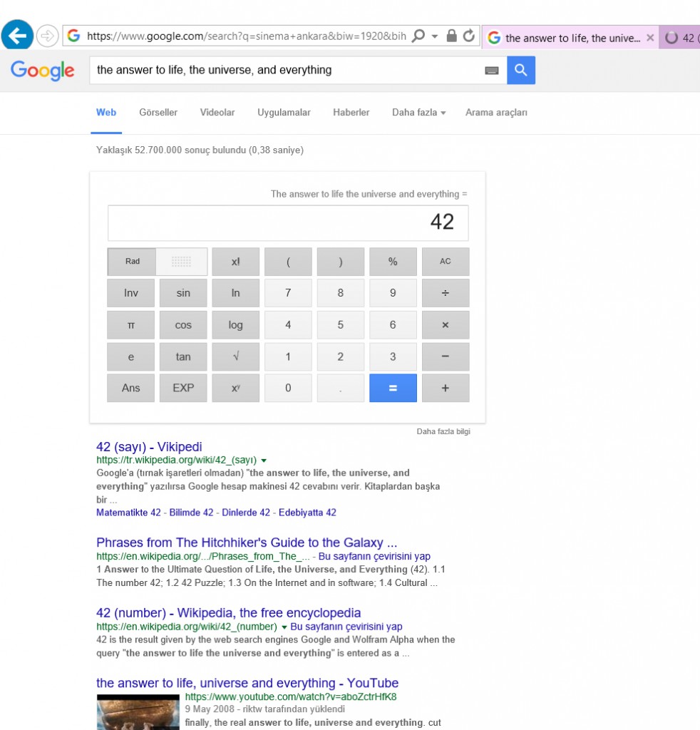This screenshot has height=730, width=700.
Task: Click Arama araçları search tools
Action: pos(496,112)
